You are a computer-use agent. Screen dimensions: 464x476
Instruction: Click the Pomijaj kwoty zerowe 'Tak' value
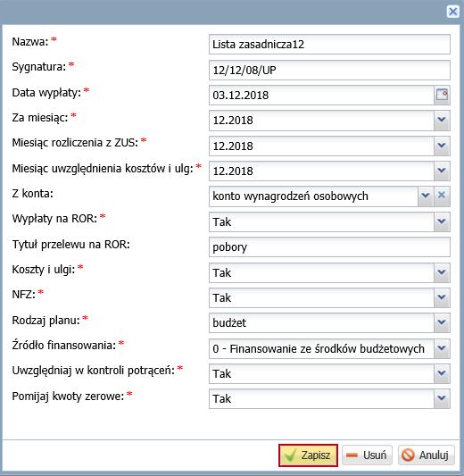coord(321,398)
